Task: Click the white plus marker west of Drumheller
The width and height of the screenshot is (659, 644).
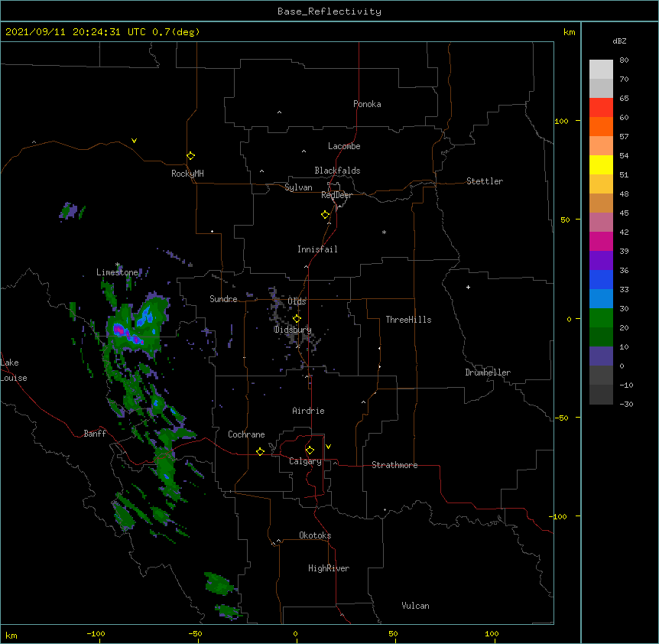Action: (468, 287)
